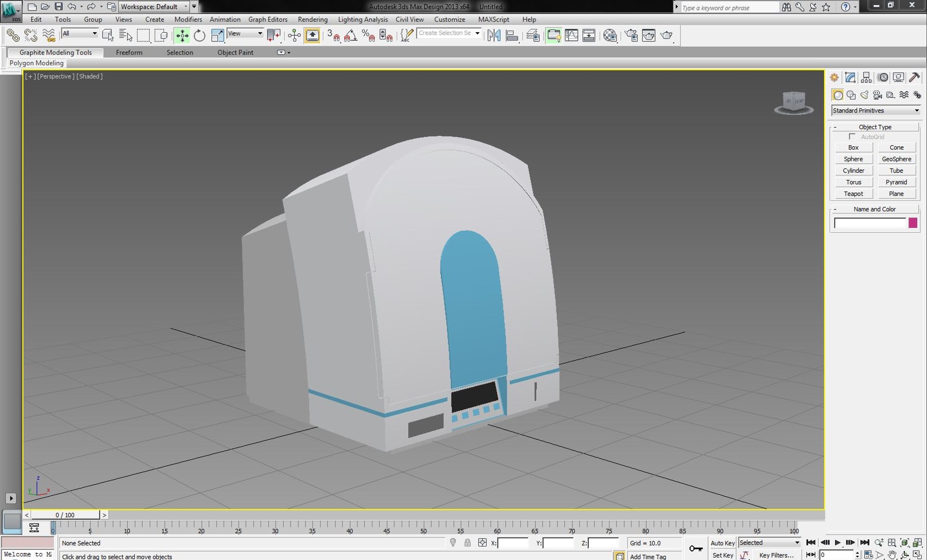Screen dimensions: 927x560
Task: Click the Align tool icon
Action: click(511, 35)
